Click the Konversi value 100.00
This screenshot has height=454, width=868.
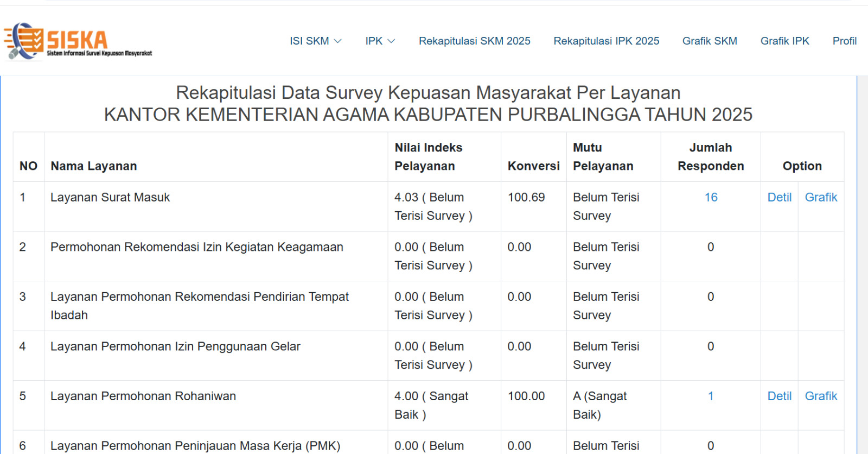[526, 396]
